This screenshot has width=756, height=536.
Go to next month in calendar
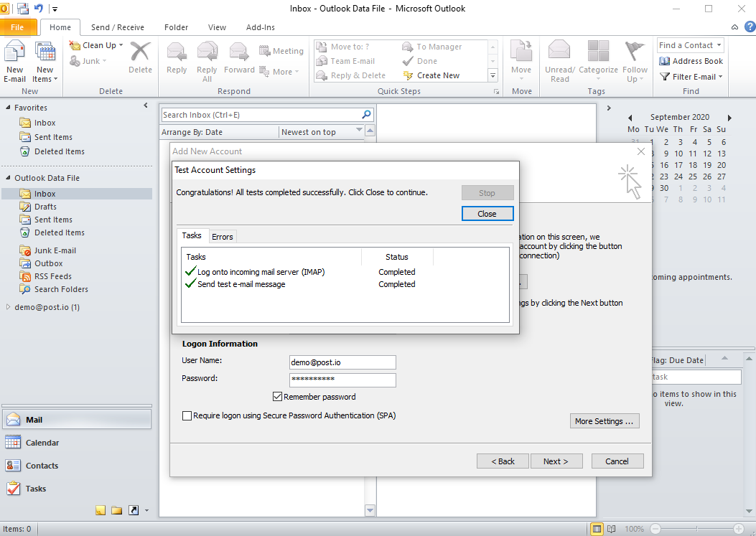tap(729, 118)
